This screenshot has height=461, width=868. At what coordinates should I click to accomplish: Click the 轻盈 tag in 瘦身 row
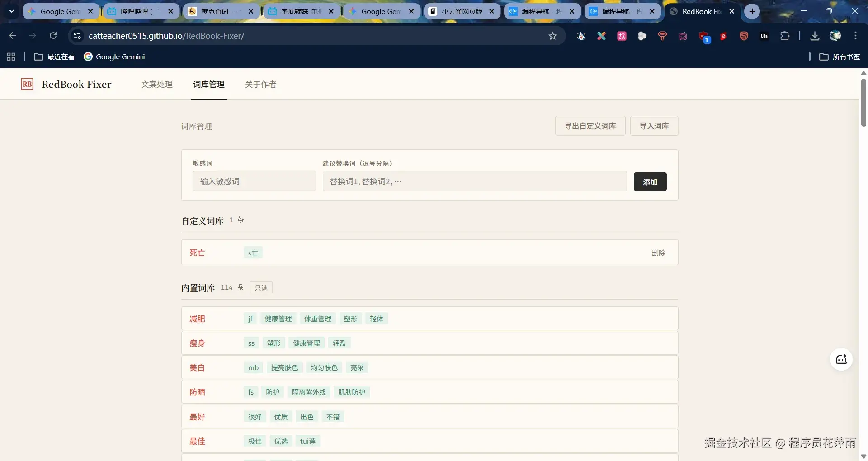pos(339,343)
